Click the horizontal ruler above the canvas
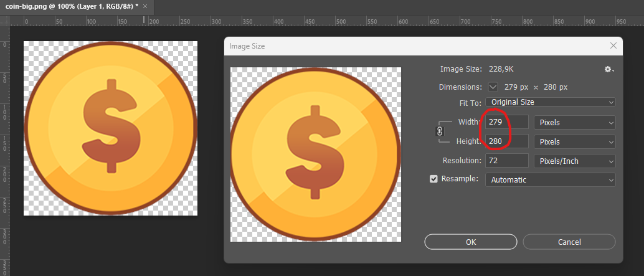 pyautogui.click(x=311, y=21)
